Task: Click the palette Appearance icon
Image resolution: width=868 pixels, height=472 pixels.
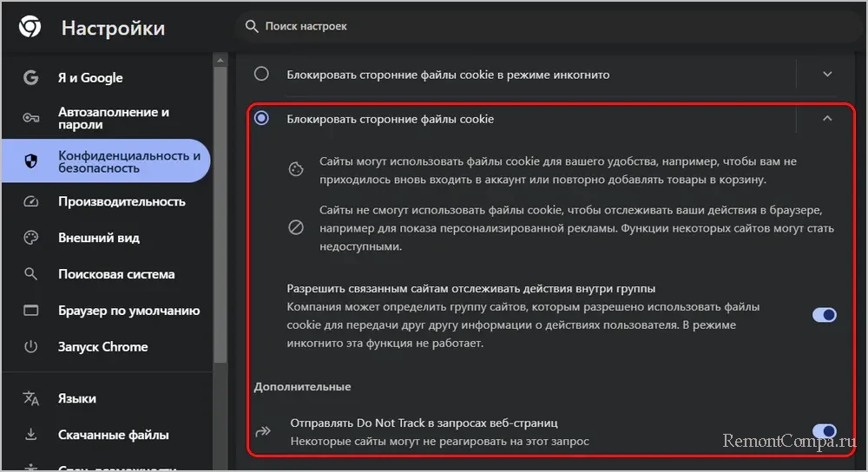Action: 31,238
